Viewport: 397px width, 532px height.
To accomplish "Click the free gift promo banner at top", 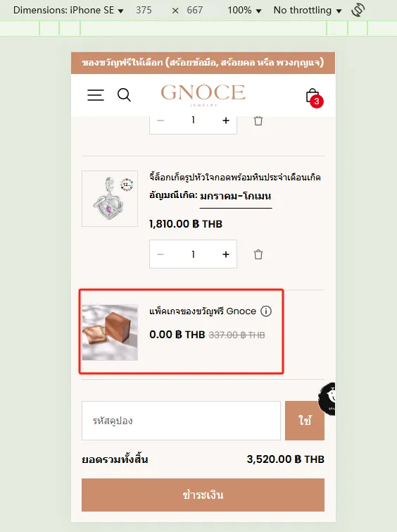I will point(203,63).
